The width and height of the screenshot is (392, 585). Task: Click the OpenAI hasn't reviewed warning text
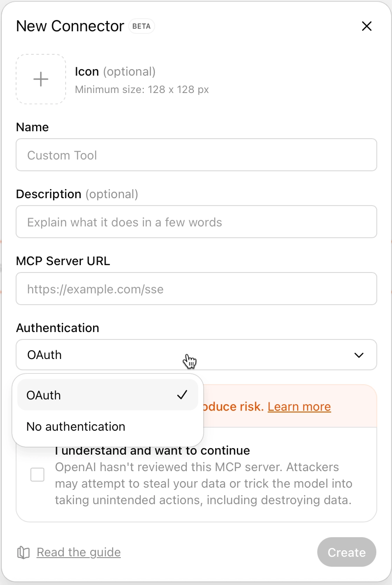[x=203, y=484]
